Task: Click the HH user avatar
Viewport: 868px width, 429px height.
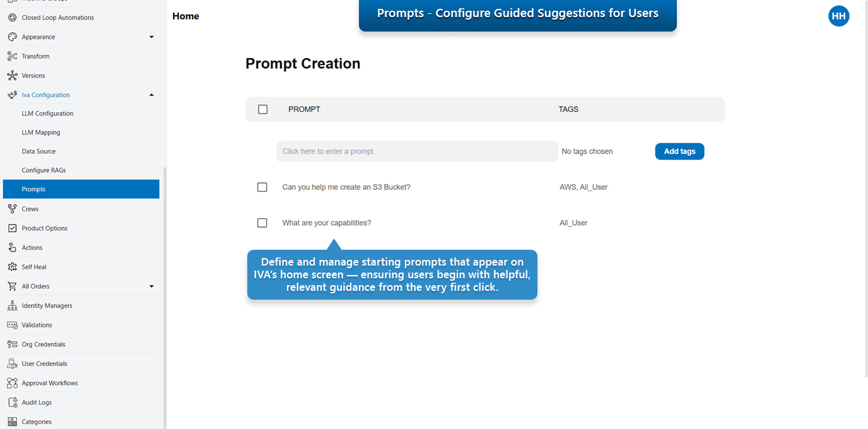Action: (838, 16)
